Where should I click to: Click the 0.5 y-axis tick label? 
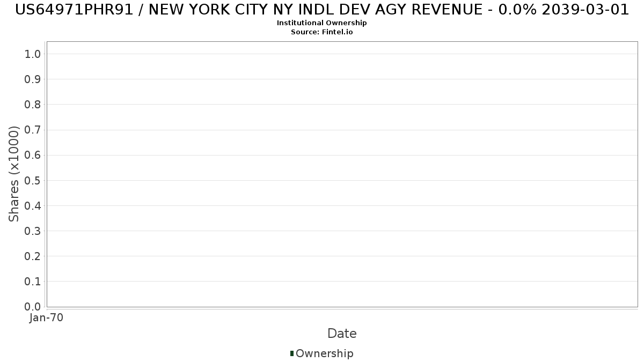click(33, 180)
